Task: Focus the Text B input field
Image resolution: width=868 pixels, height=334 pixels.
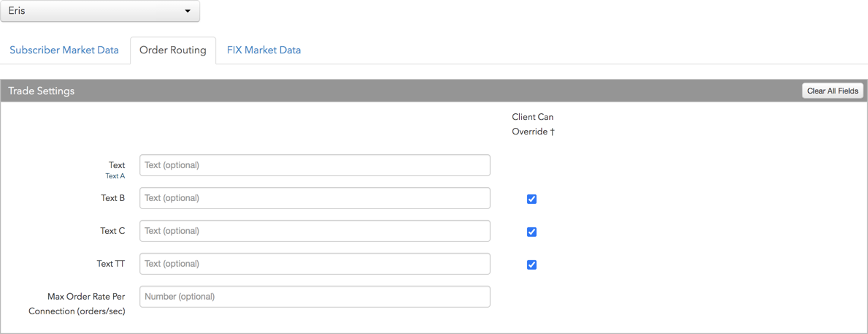Action: tap(315, 198)
